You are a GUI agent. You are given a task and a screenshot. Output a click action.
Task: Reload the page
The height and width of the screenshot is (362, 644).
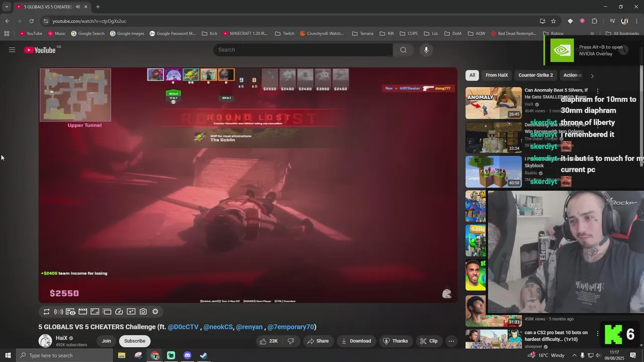coord(31,21)
